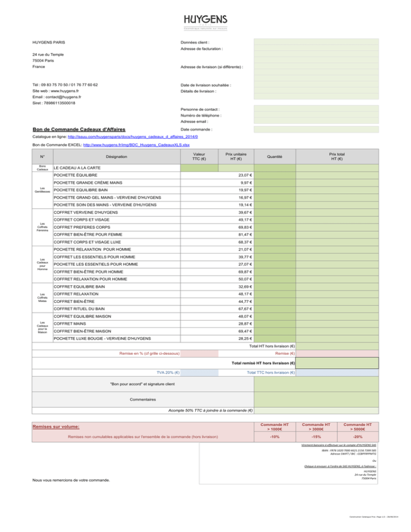Click 'COFFRET PREFERES CORPS' row text

tap(82, 227)
